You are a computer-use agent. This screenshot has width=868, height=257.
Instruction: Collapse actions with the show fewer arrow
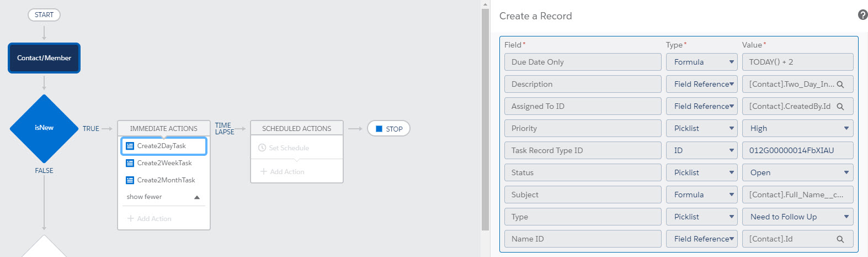click(x=197, y=197)
